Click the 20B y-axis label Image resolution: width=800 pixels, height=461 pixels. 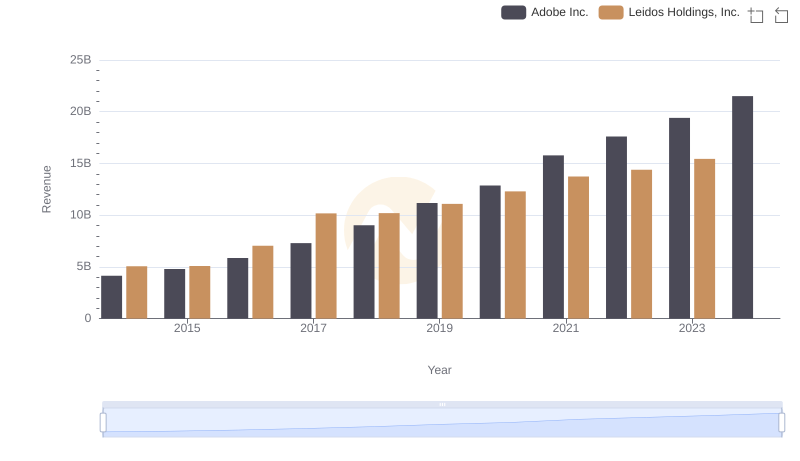(81, 111)
